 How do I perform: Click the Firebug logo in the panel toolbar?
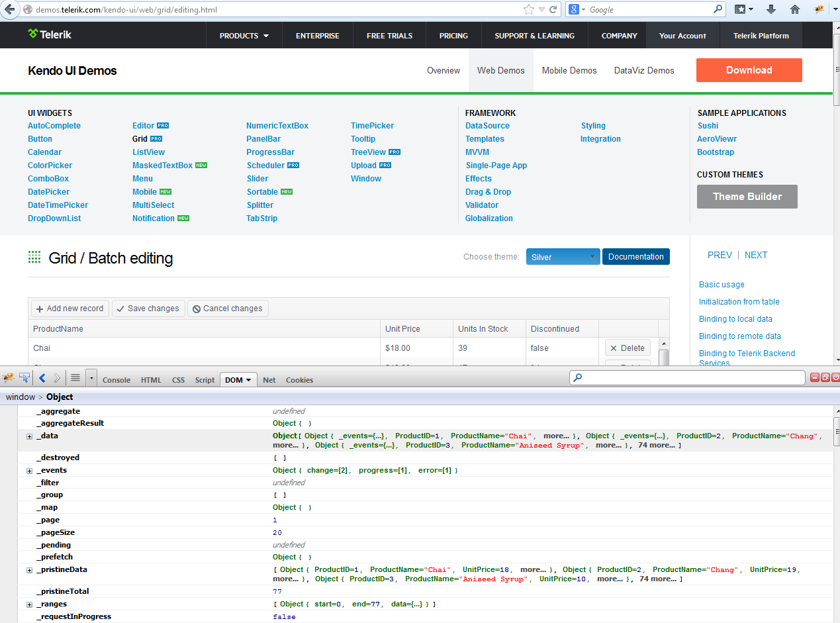click(9, 378)
